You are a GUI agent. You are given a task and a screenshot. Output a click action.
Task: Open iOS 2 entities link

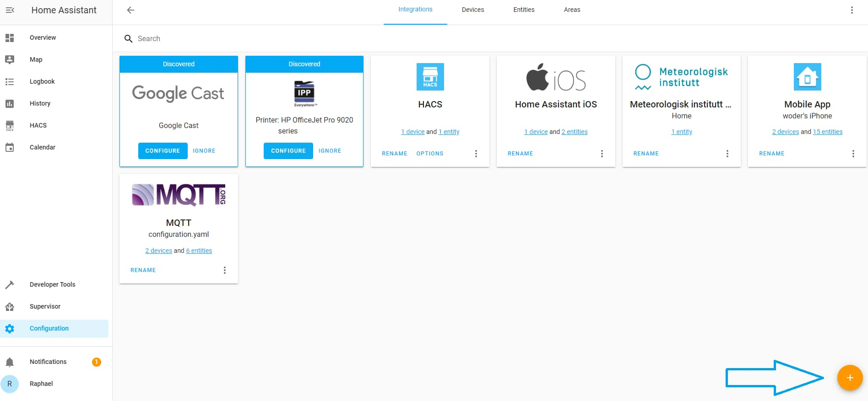(x=575, y=132)
